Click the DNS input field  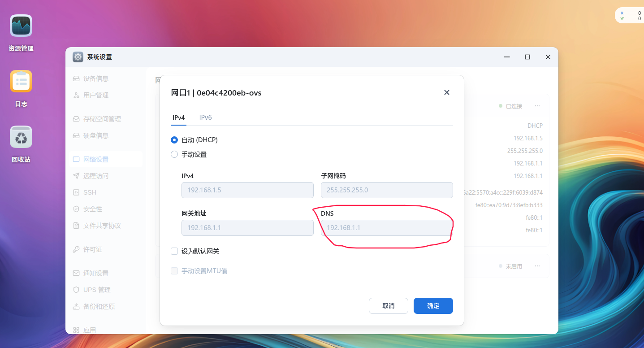tap(387, 228)
